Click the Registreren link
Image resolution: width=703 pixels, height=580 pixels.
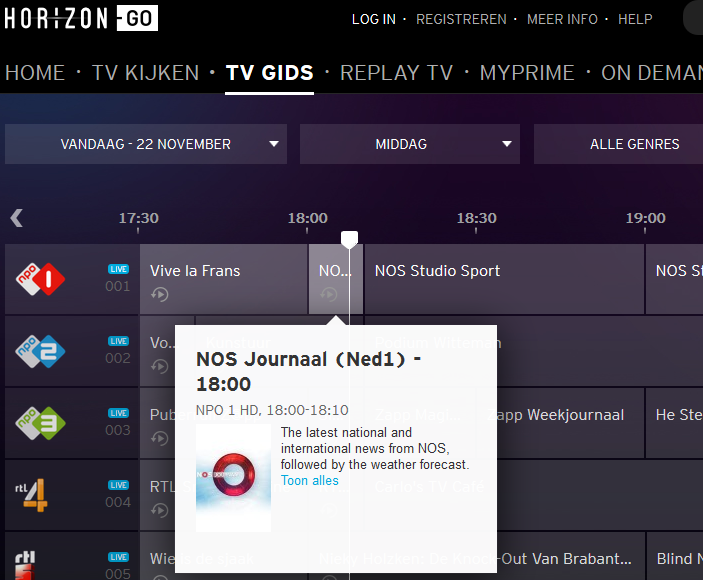(x=461, y=19)
